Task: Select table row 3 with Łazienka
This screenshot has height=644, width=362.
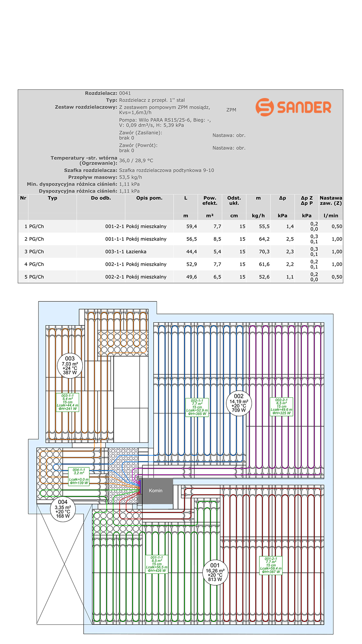Action: (180, 252)
